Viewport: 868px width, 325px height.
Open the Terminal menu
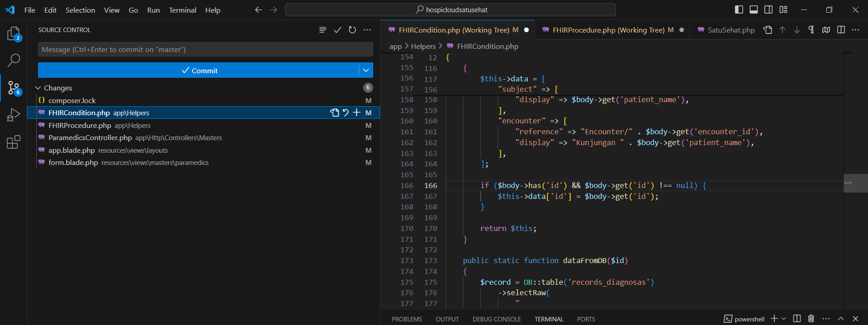182,10
